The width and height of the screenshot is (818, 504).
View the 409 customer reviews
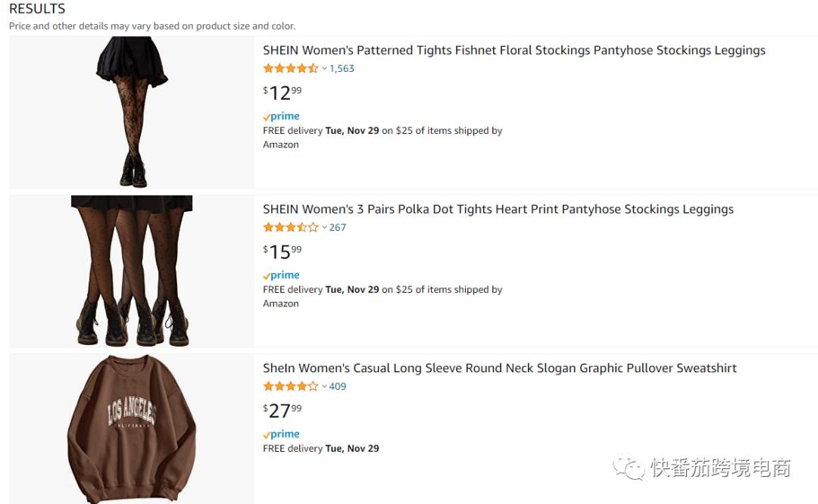pos(338,387)
